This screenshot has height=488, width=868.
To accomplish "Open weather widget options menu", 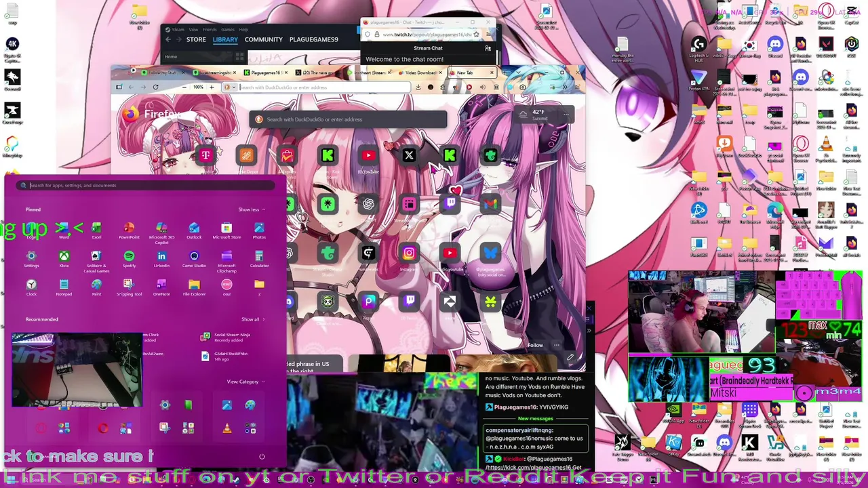I will tap(566, 115).
